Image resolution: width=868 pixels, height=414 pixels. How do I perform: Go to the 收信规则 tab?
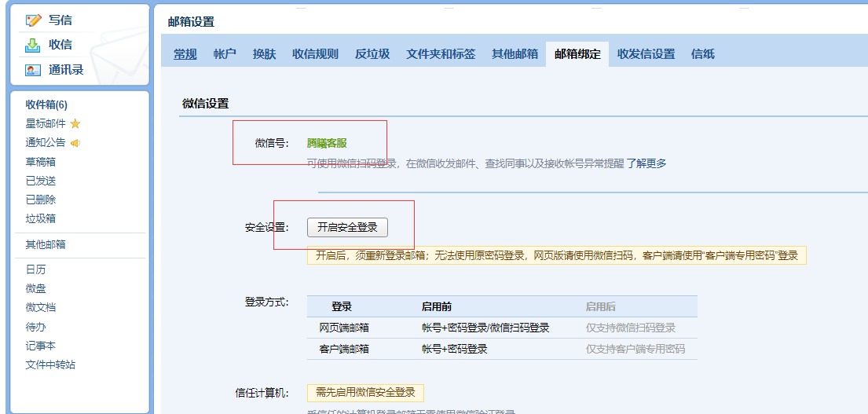coord(315,54)
